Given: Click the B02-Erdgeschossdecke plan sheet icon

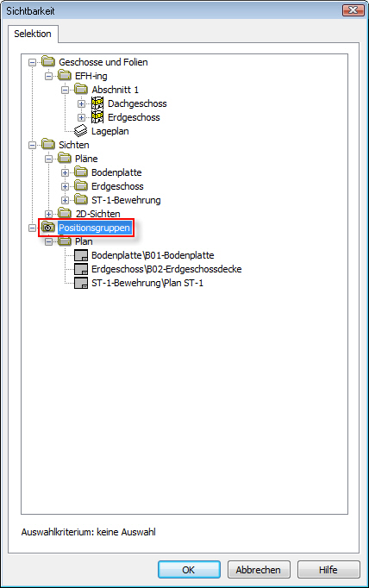Looking at the screenshot, I should (x=81, y=269).
